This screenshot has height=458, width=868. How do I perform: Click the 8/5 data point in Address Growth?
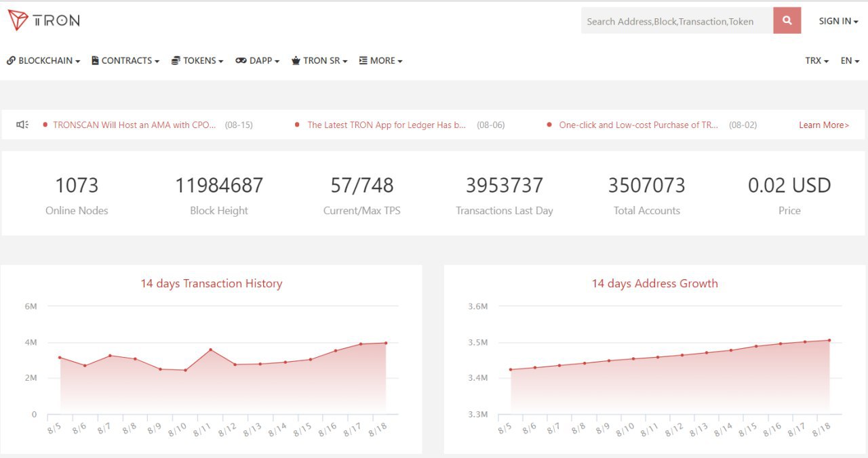[x=510, y=369]
